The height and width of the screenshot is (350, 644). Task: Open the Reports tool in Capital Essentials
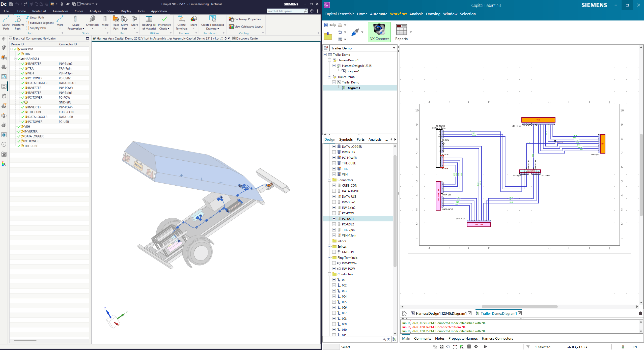pyautogui.click(x=401, y=32)
